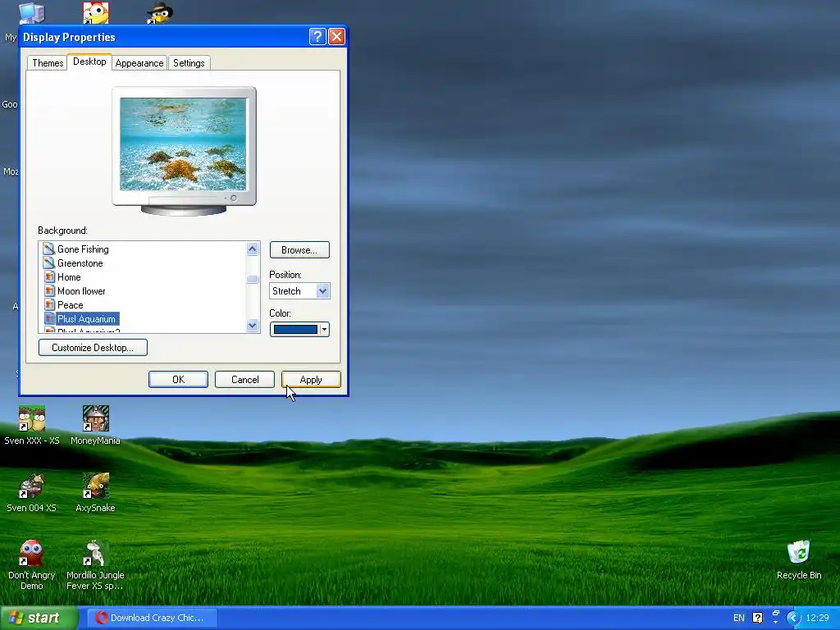Viewport: 840px width, 630px height.
Task: Open the Color picker dropdown arrow
Action: click(324, 330)
